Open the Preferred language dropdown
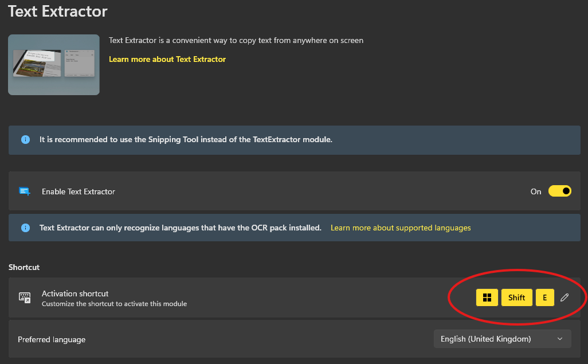 (x=502, y=339)
